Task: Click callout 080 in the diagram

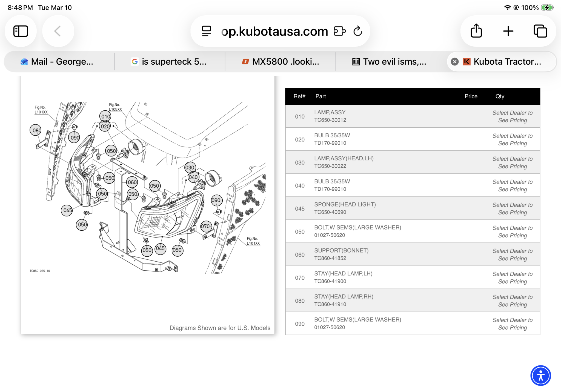Action: tap(36, 130)
